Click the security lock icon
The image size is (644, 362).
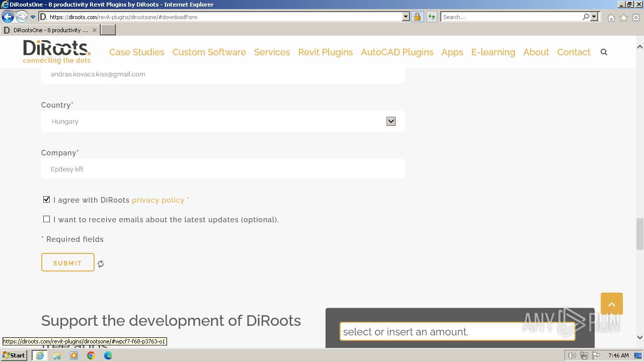417,17
